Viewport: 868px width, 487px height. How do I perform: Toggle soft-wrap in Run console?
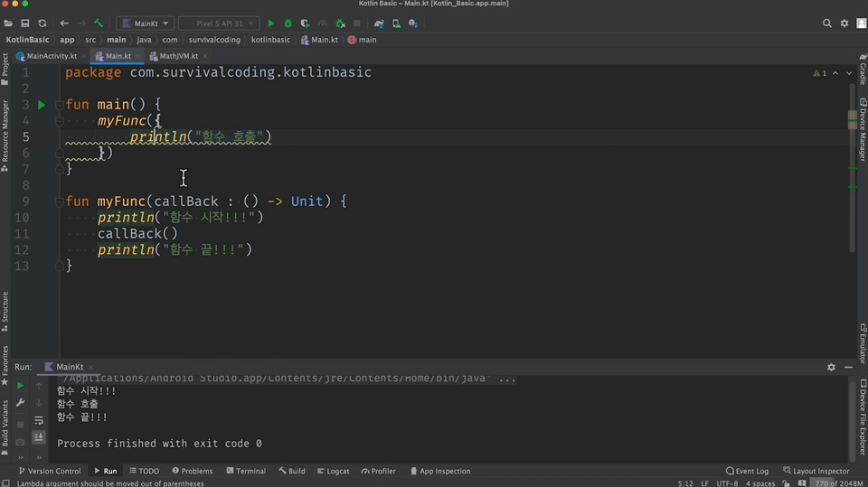[39, 420]
